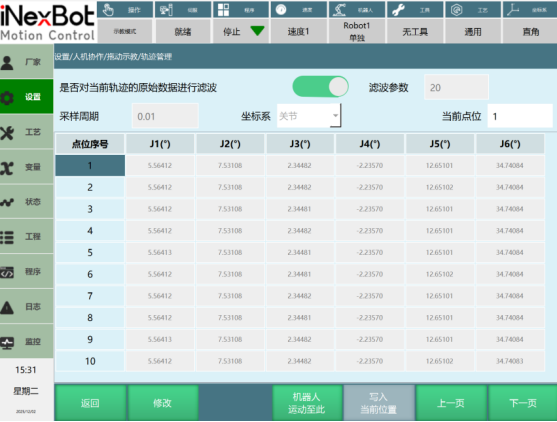This screenshot has width=557, height=422.
Task: Select point row number 9
Action: tap(90, 339)
